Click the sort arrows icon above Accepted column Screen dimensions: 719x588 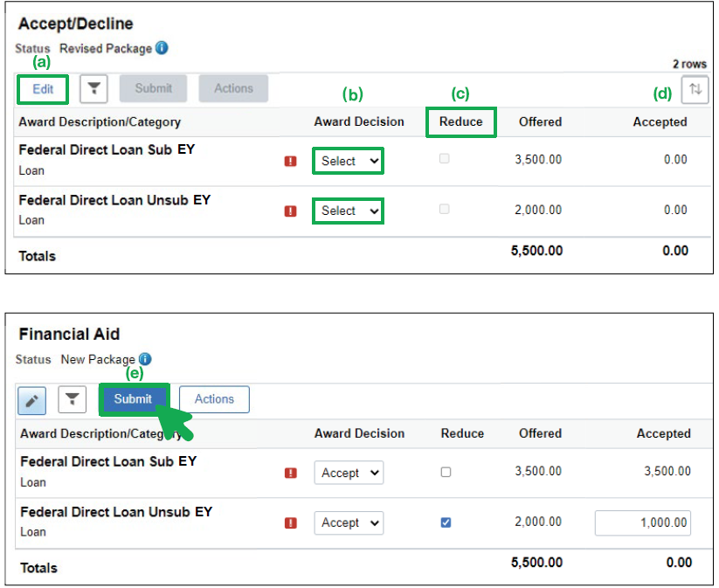click(695, 88)
